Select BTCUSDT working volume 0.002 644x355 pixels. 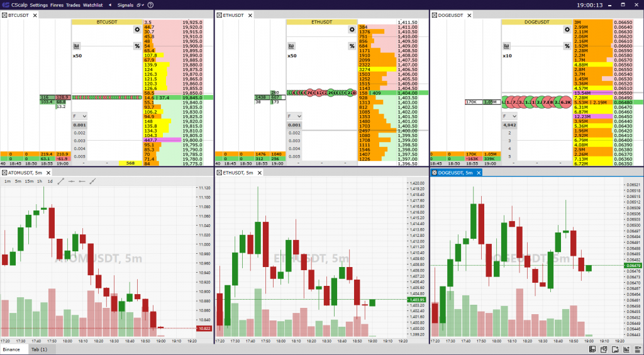tap(80, 133)
